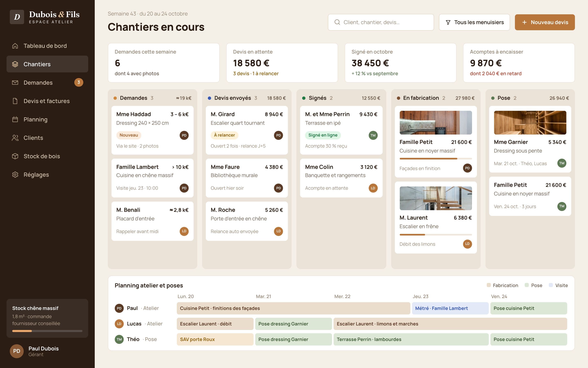Click the Planning calendar icon

pyautogui.click(x=15, y=119)
